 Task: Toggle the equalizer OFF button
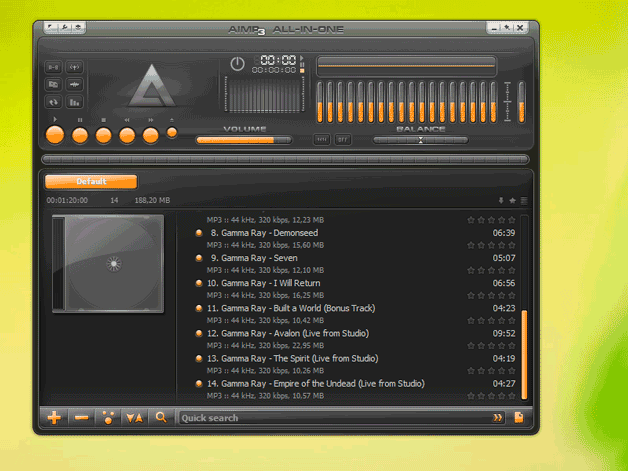[x=342, y=140]
